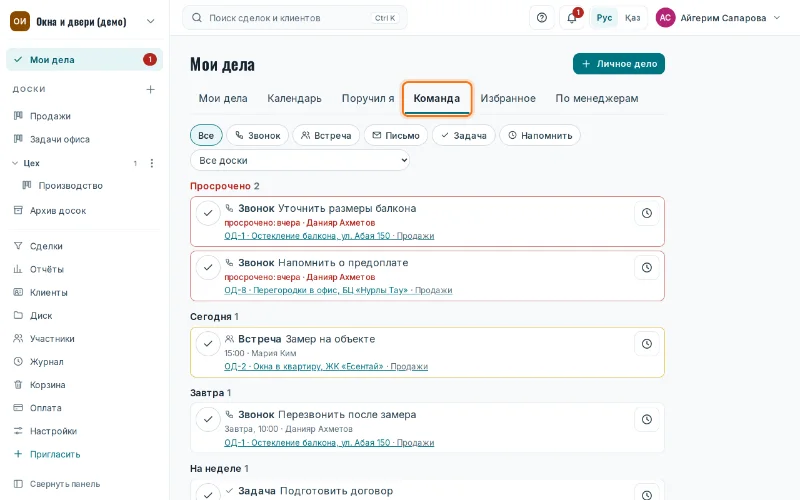Filter by Все activity types

pos(206,136)
